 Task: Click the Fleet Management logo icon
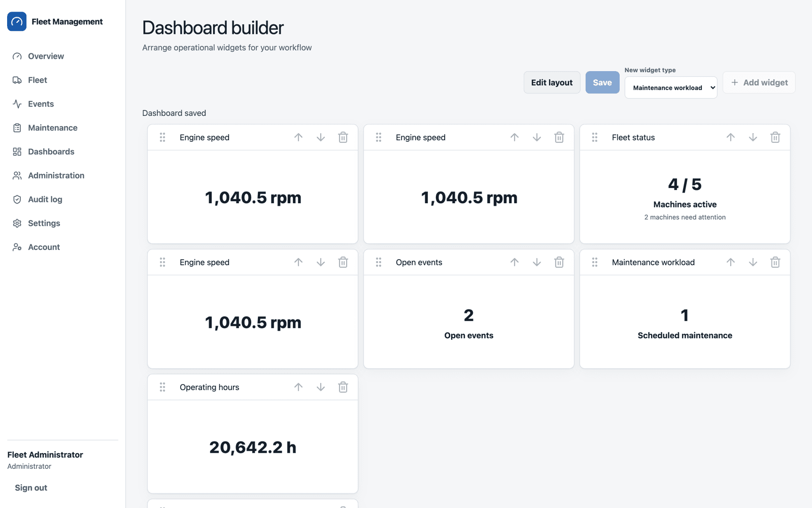[17, 22]
